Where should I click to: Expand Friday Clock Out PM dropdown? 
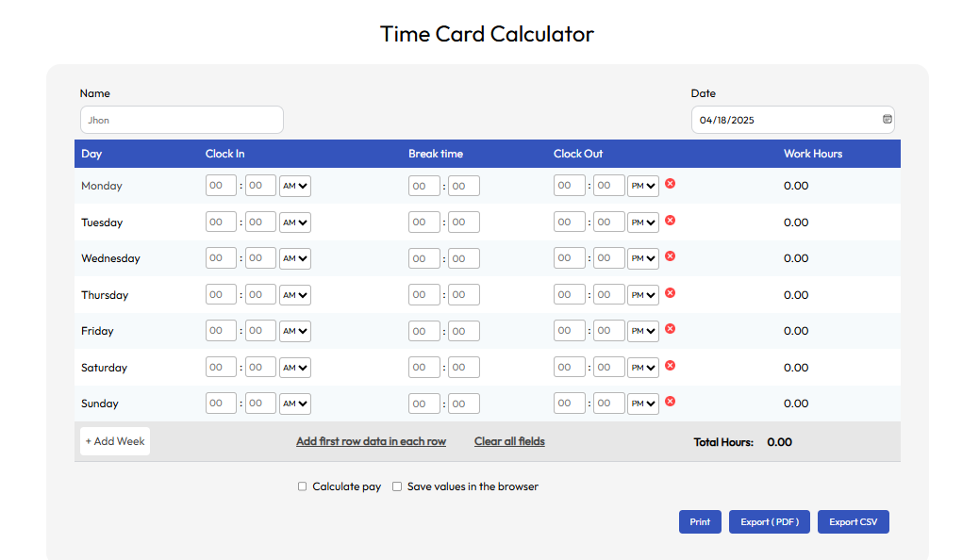point(643,331)
